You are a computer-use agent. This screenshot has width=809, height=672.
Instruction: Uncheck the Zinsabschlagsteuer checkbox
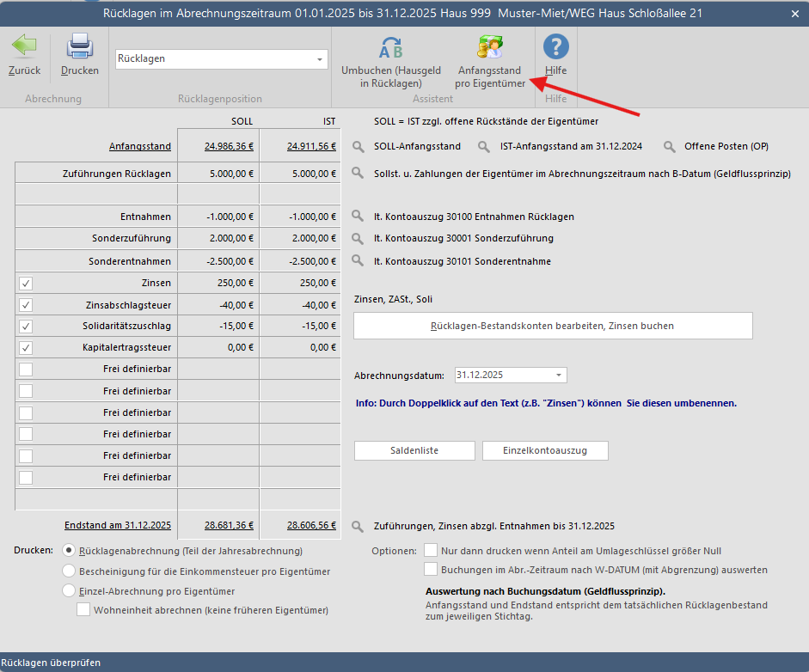[26, 305]
